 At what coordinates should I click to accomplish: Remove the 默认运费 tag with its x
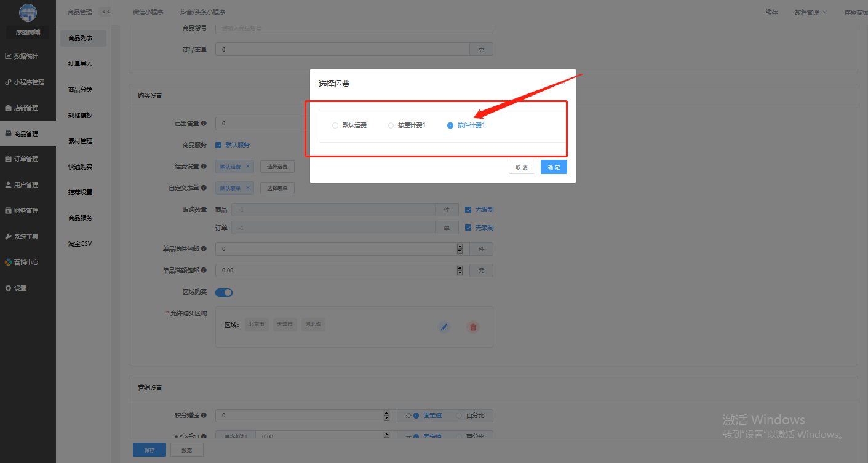coord(247,166)
